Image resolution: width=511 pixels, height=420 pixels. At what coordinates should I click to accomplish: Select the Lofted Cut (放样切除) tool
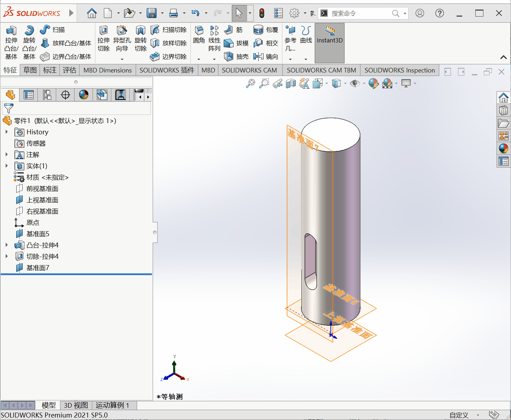pyautogui.click(x=169, y=43)
